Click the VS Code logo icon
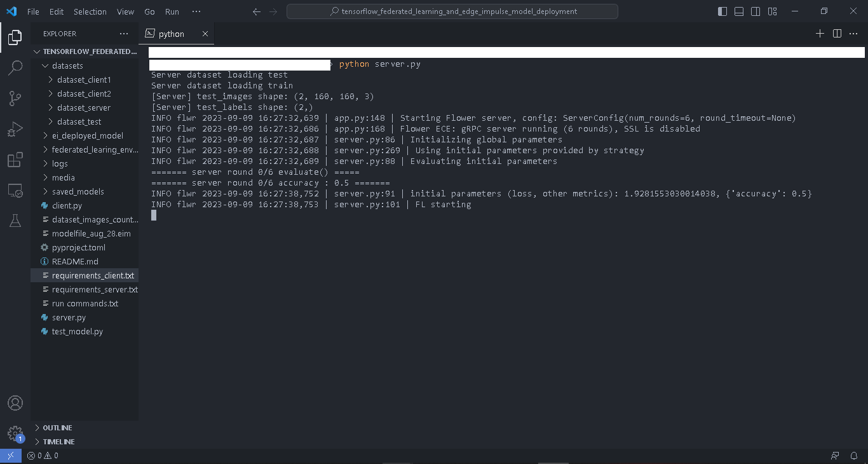This screenshot has height=464, width=868. coord(11,11)
